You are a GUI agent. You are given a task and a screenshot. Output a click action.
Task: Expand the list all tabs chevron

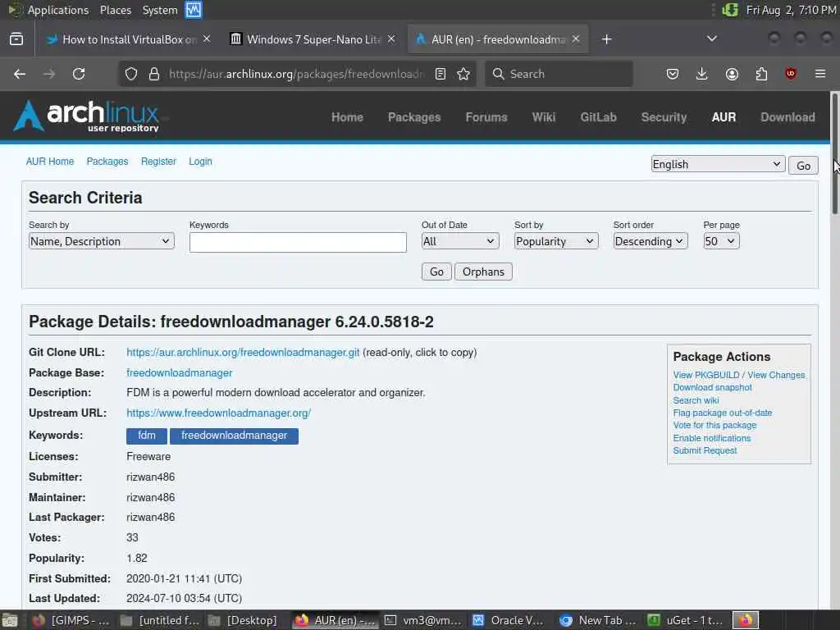[x=712, y=39]
